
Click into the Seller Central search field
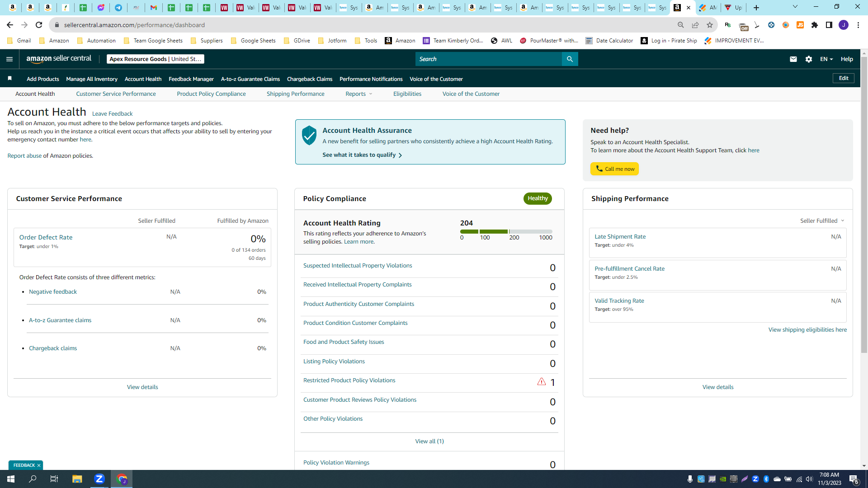pyautogui.click(x=488, y=59)
